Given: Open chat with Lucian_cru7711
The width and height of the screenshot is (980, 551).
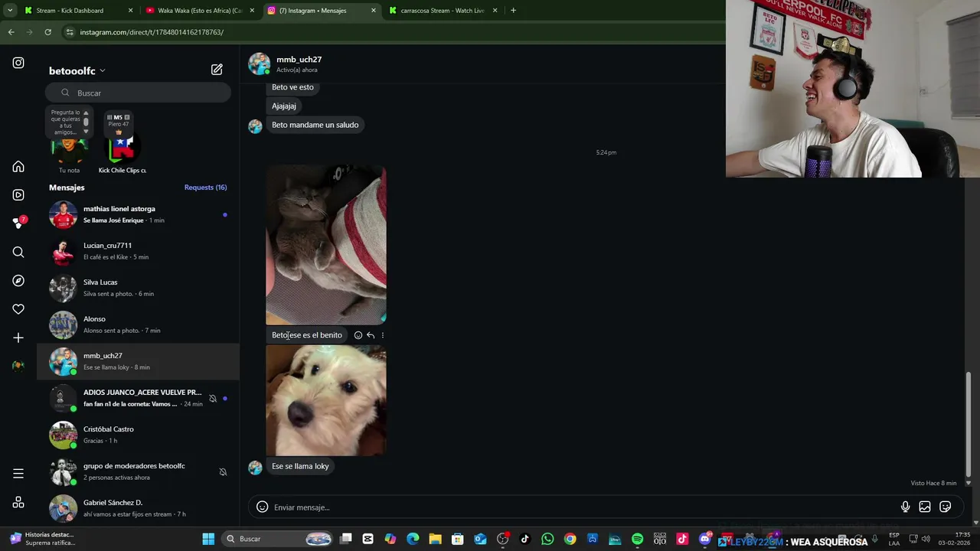Looking at the screenshot, I should pyautogui.click(x=138, y=251).
